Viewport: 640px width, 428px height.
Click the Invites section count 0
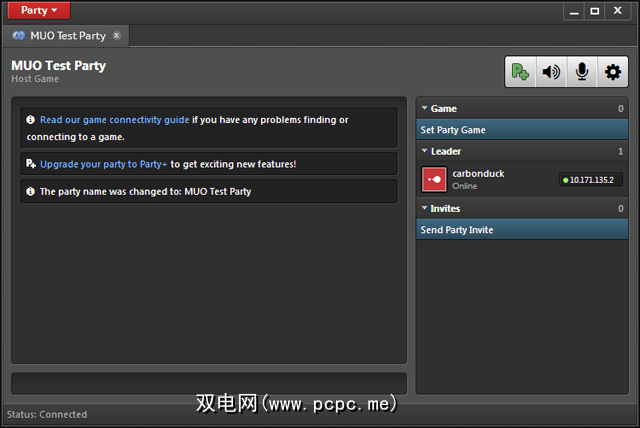(x=620, y=208)
